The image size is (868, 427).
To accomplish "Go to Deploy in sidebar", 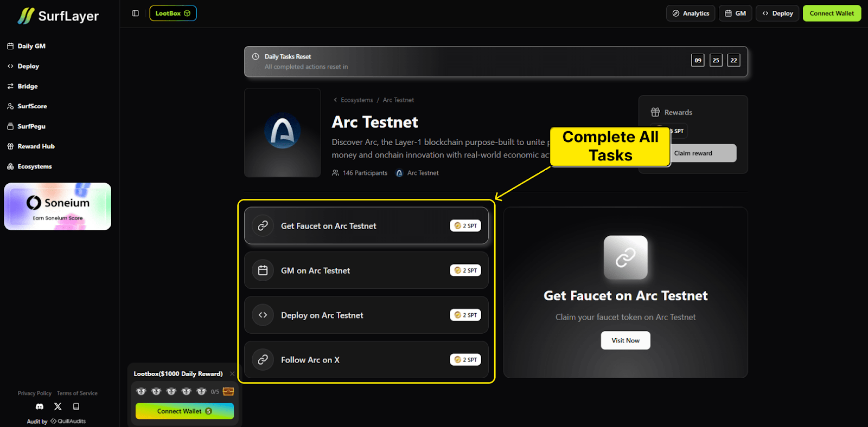I will click(x=23, y=66).
